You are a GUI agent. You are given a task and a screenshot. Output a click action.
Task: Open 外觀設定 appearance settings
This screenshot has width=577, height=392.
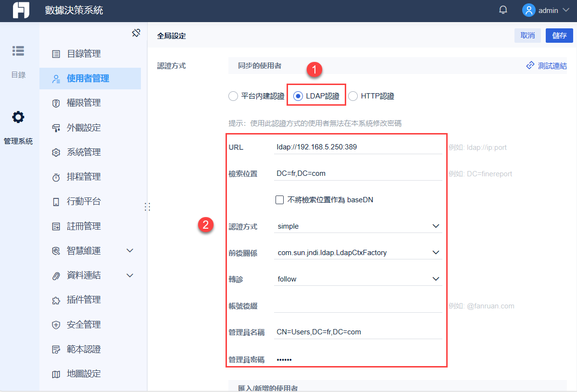(56, 127)
